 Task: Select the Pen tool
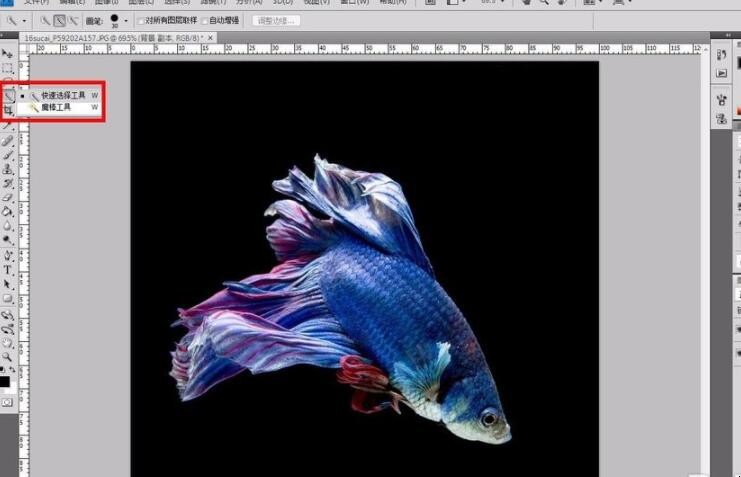[x=8, y=256]
